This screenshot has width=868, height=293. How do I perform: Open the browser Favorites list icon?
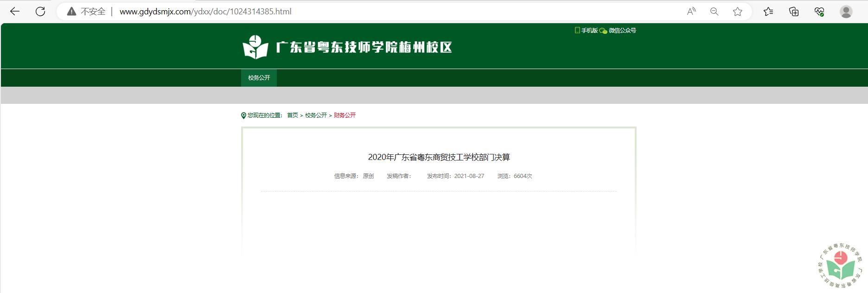768,12
